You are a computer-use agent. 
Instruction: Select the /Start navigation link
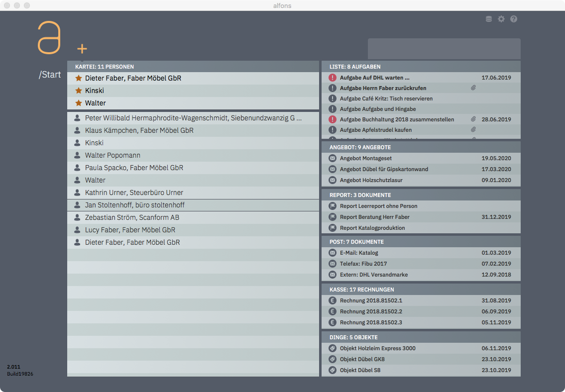pyautogui.click(x=50, y=75)
